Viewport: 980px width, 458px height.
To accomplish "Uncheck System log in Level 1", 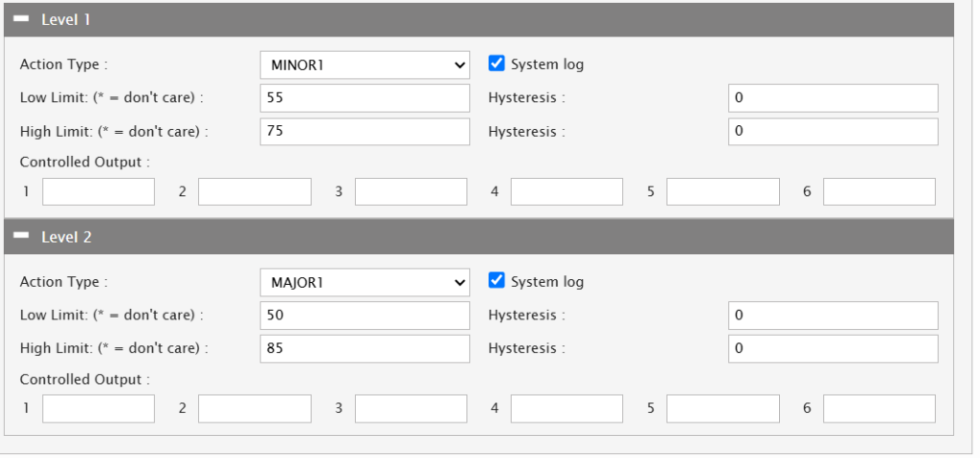I will pos(497,64).
